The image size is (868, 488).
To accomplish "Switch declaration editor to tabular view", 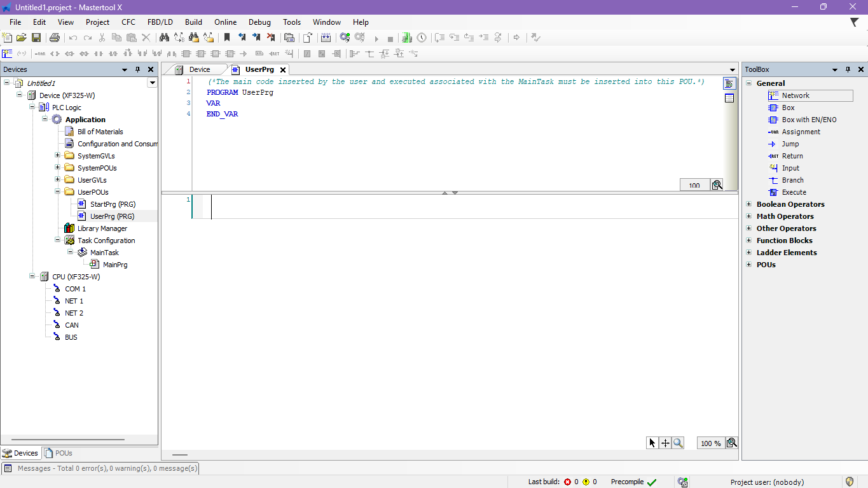I will (729, 98).
